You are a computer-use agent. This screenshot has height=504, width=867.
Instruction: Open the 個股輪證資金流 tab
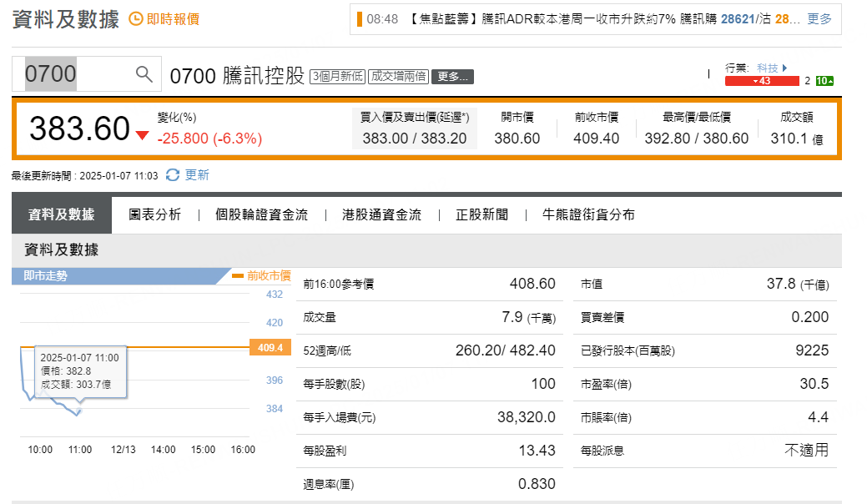pyautogui.click(x=261, y=214)
